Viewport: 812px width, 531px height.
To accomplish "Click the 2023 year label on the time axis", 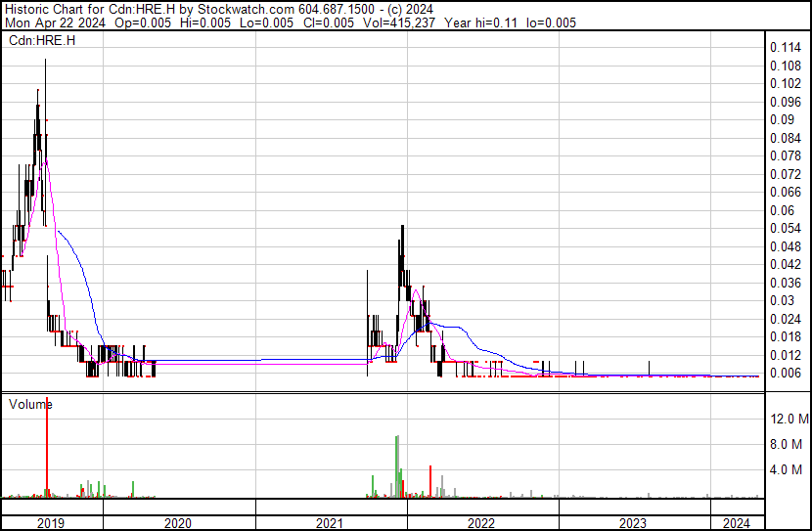I will (x=634, y=523).
